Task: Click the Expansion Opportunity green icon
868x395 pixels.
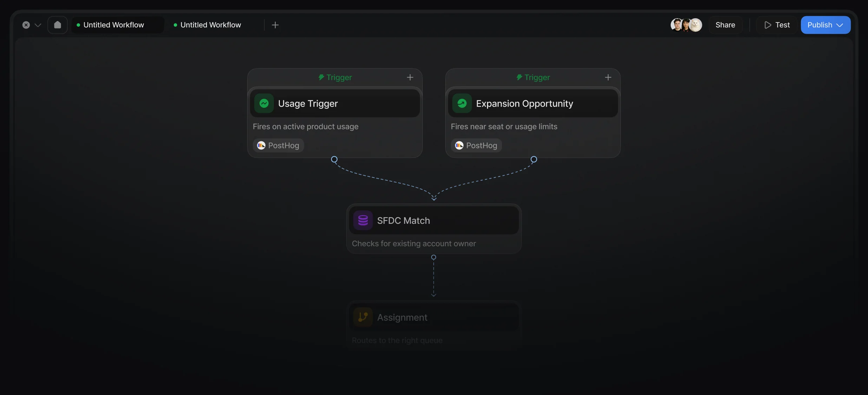Action: 462,103
